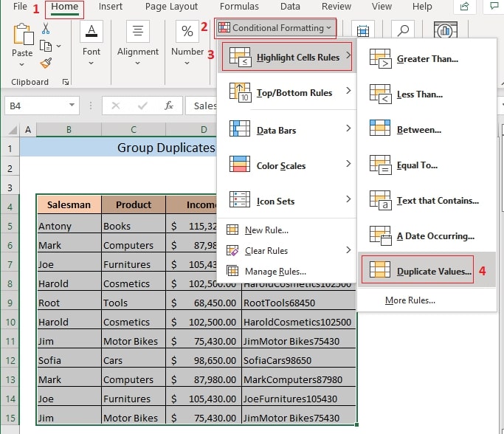The image size is (504, 434).
Task: Click the Name Box showing B4
Action: coord(42,106)
